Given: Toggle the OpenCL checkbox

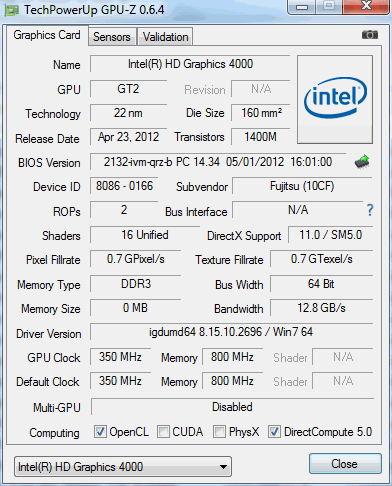Looking at the screenshot, I should pos(100,432).
